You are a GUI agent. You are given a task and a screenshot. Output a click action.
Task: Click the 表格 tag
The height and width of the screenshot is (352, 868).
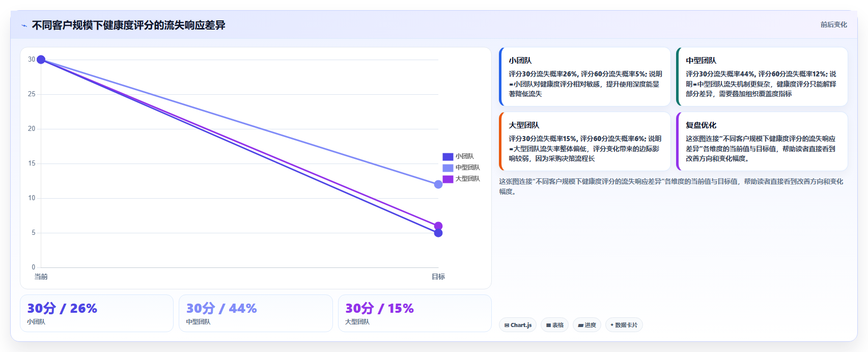click(x=554, y=325)
